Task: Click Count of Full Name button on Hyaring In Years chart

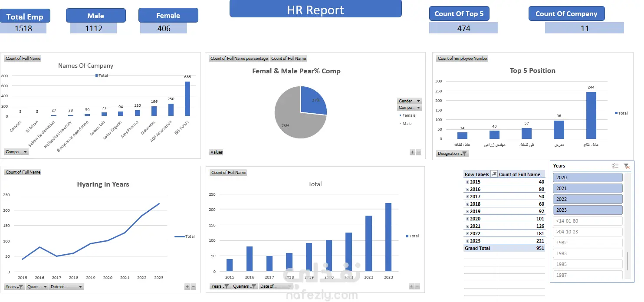Action: pos(23,172)
